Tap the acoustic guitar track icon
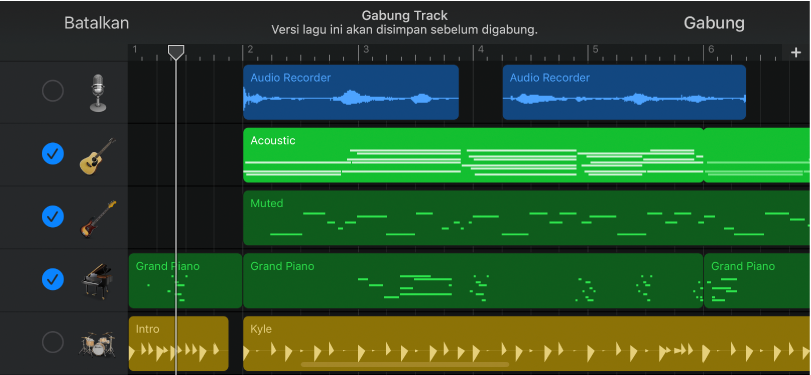The image size is (811, 375). pyautogui.click(x=97, y=156)
